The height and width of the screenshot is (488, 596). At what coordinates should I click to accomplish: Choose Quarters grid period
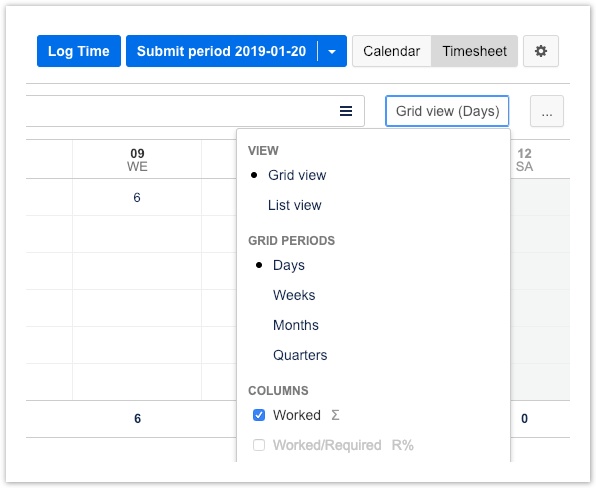click(300, 355)
